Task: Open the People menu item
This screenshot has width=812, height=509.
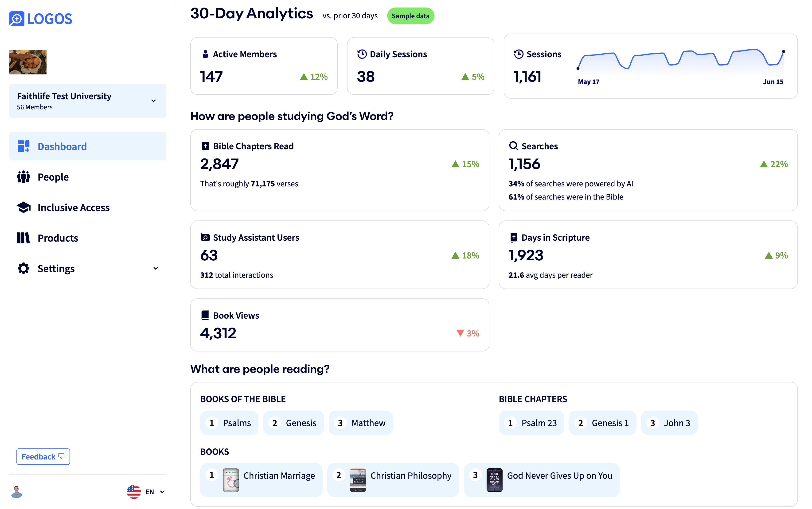Action: click(x=88, y=177)
